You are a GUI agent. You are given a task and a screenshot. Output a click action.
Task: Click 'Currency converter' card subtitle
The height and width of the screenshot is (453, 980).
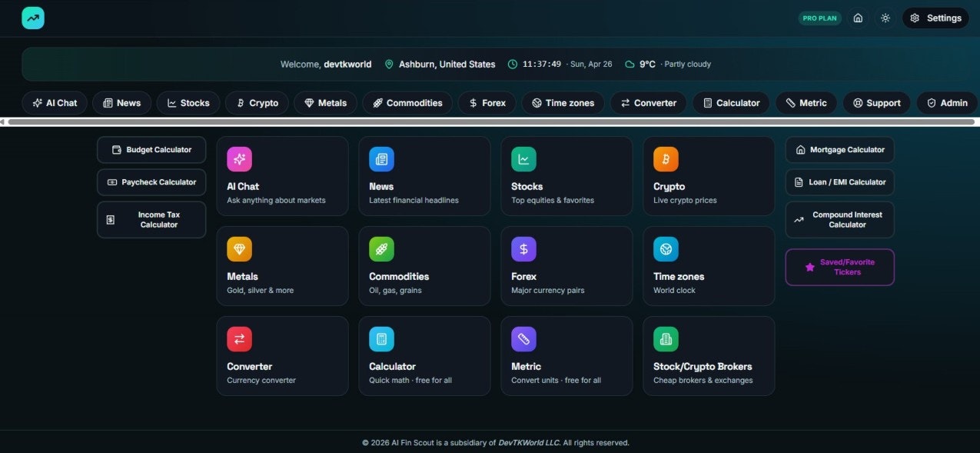tap(261, 381)
